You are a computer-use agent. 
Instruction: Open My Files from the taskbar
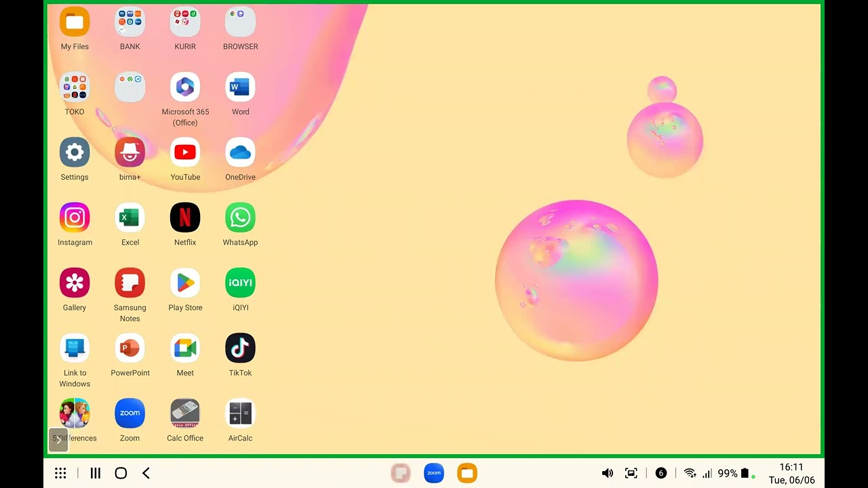467,473
